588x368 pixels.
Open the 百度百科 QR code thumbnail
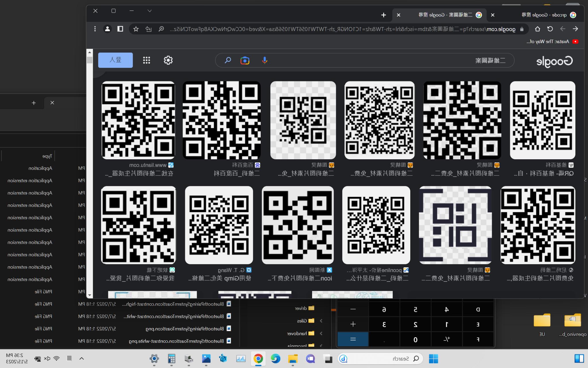[x=222, y=120]
